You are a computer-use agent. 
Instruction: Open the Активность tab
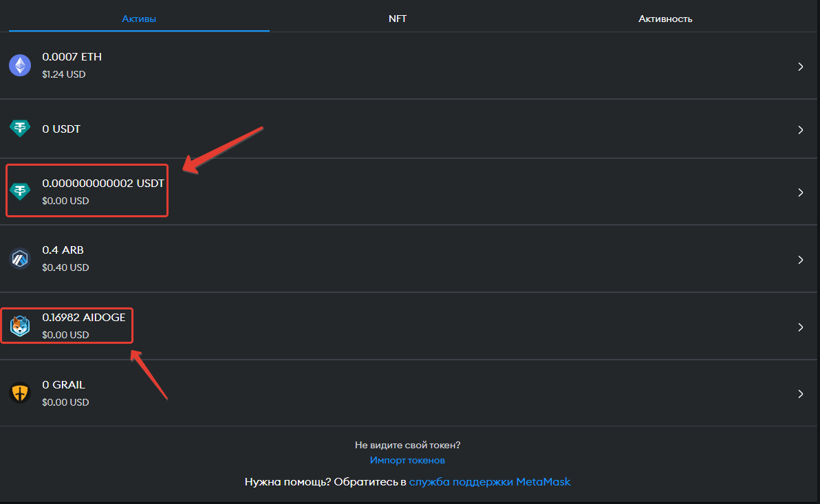tap(665, 19)
